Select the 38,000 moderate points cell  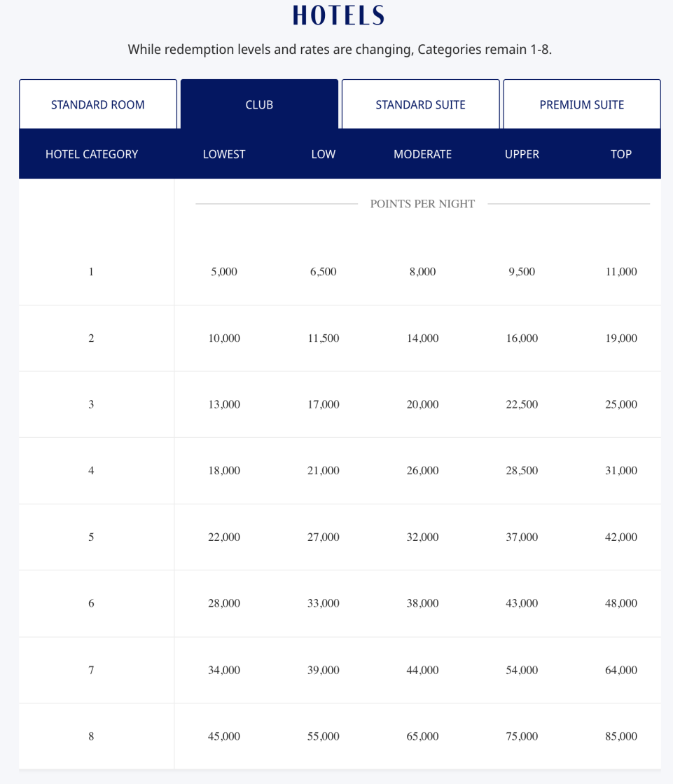[x=422, y=603]
